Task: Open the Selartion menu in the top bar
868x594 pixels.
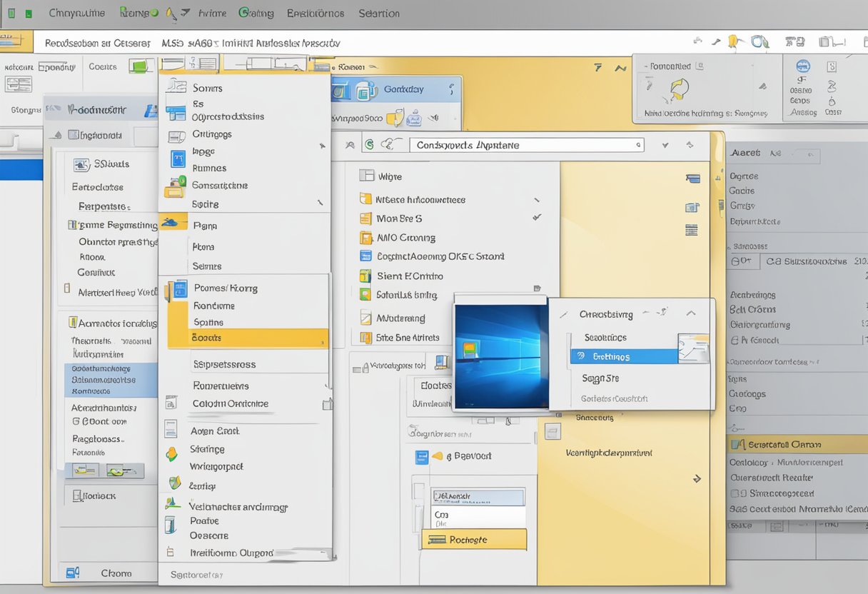Action: [x=379, y=13]
